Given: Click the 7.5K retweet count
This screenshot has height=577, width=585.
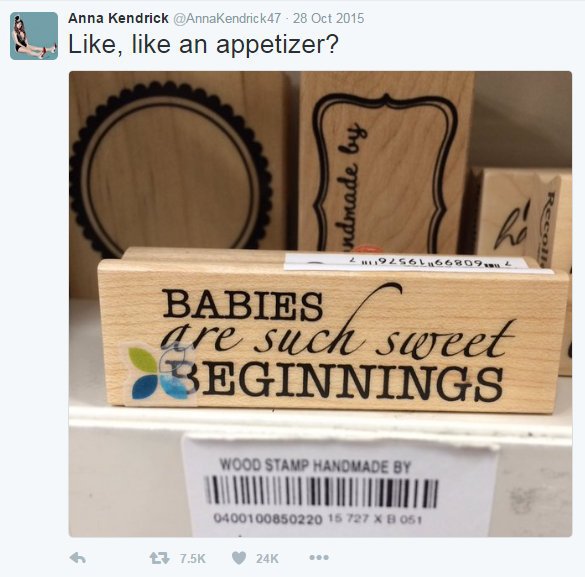Looking at the screenshot, I should tap(193, 558).
